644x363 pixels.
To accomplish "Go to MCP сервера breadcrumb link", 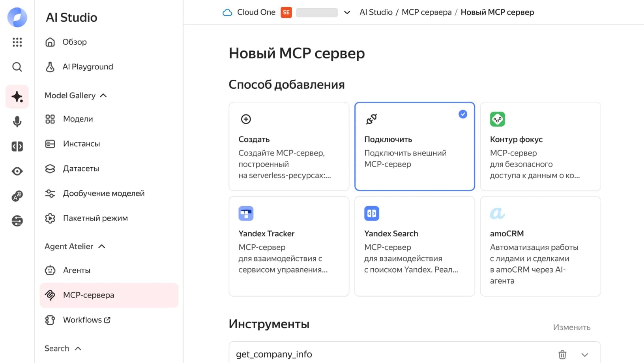I will click(x=427, y=12).
